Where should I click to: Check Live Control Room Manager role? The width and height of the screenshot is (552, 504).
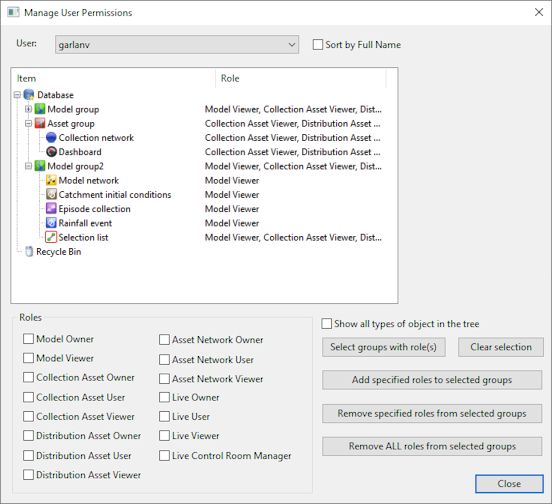tap(164, 455)
